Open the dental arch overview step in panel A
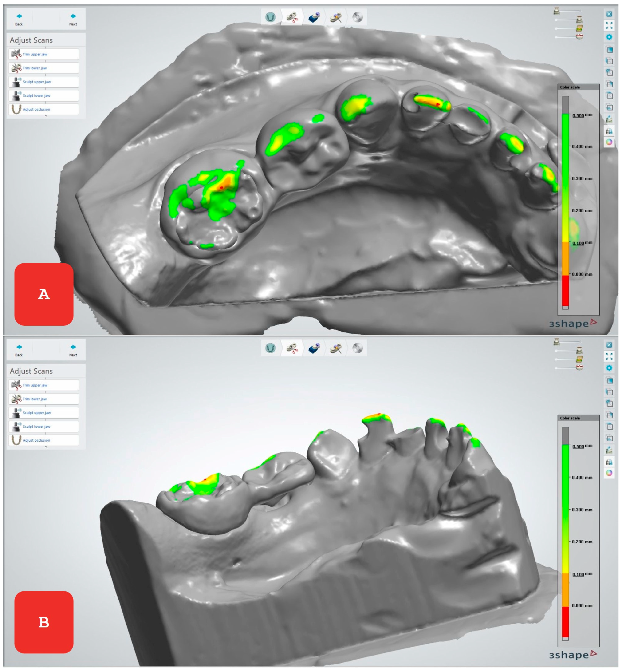Screen dimensions: 622x672 click(x=270, y=17)
